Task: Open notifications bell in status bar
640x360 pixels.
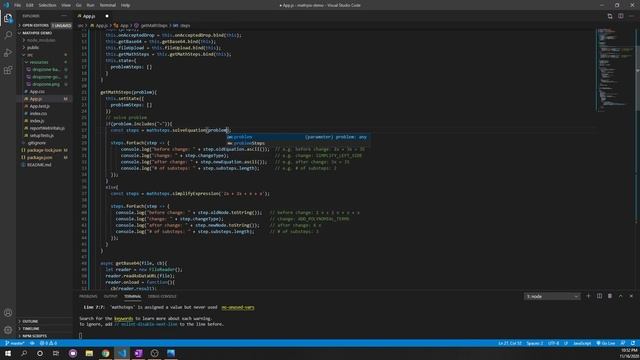Action: pyautogui.click(x=633, y=343)
